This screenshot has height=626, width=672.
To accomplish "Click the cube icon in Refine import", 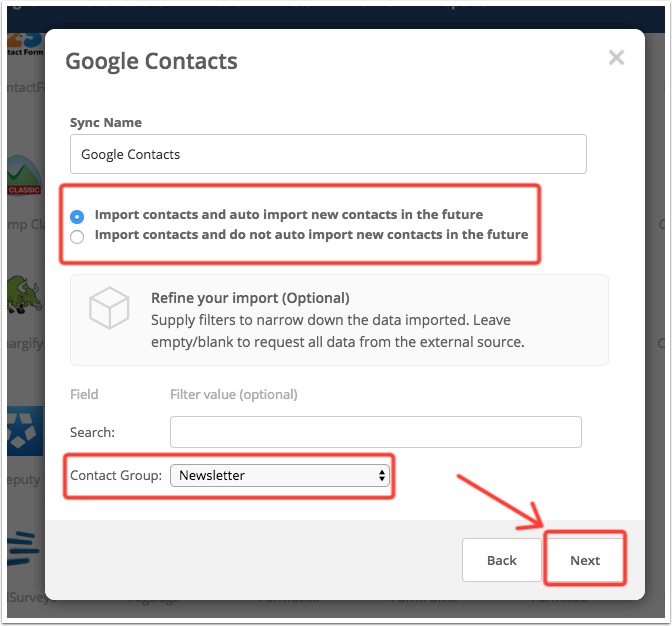I will (x=109, y=308).
